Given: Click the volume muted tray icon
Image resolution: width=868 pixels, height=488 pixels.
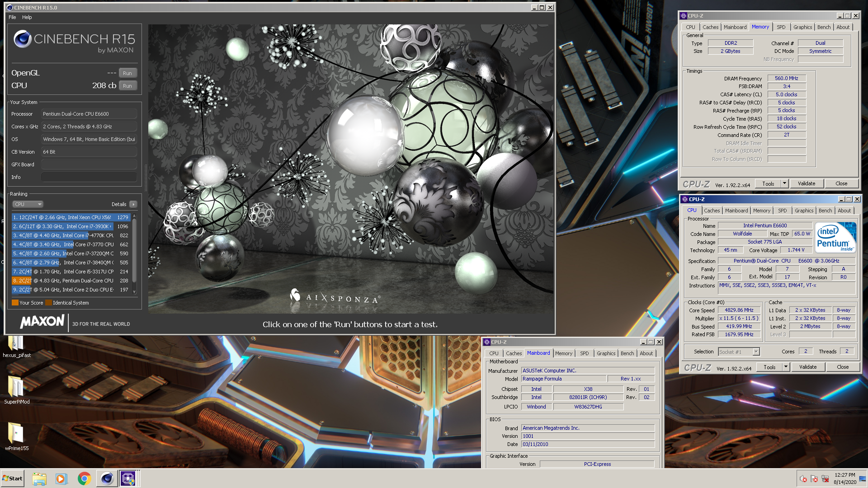Looking at the screenshot, I should (x=803, y=479).
